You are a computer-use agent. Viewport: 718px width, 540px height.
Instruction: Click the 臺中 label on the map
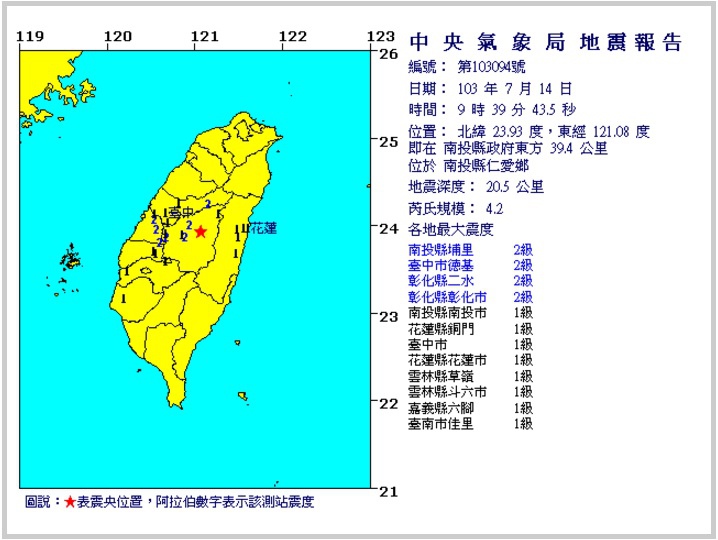point(182,212)
